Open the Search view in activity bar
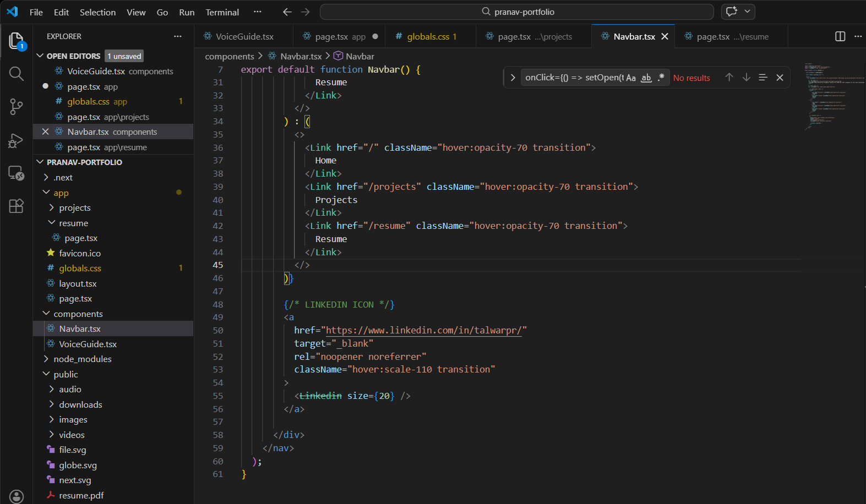 coord(16,74)
